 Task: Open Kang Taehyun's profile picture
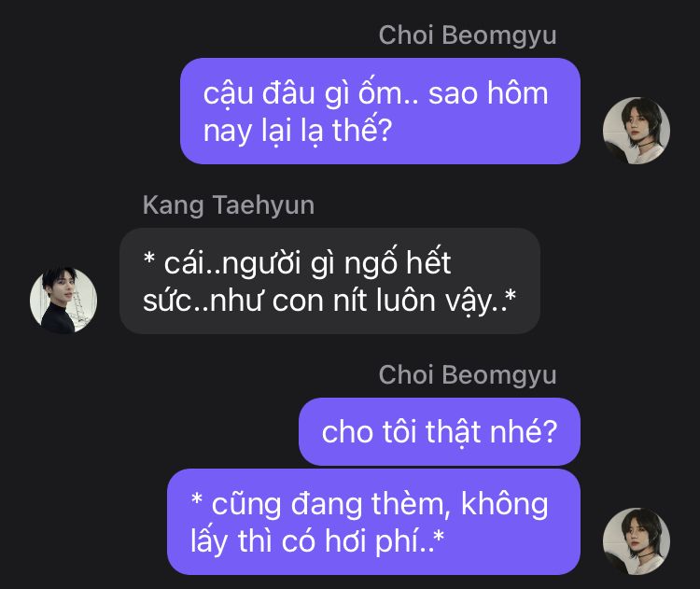click(x=63, y=301)
